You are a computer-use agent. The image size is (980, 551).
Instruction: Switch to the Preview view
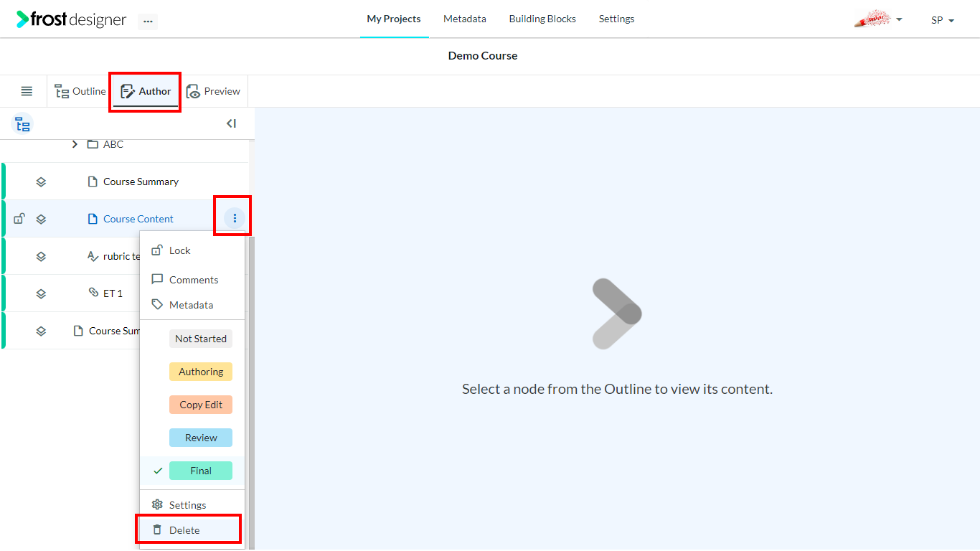[x=213, y=91]
